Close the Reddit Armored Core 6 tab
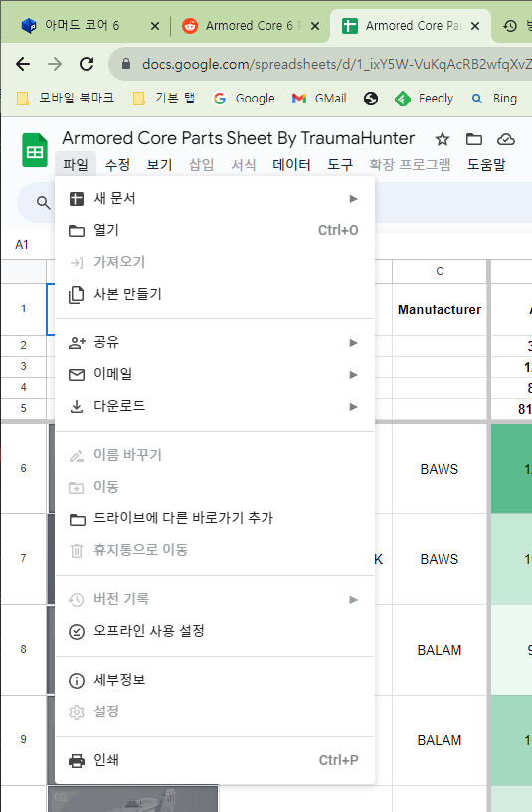The image size is (532, 812). (315, 26)
